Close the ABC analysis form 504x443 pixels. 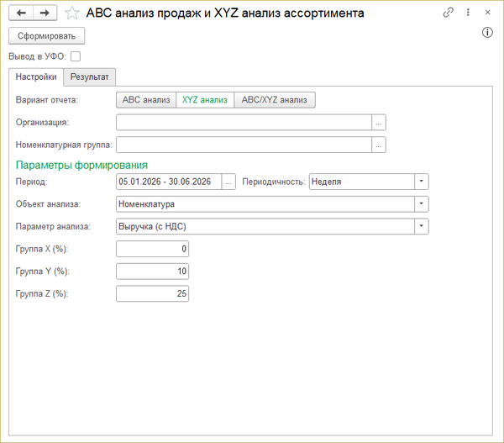tap(487, 13)
